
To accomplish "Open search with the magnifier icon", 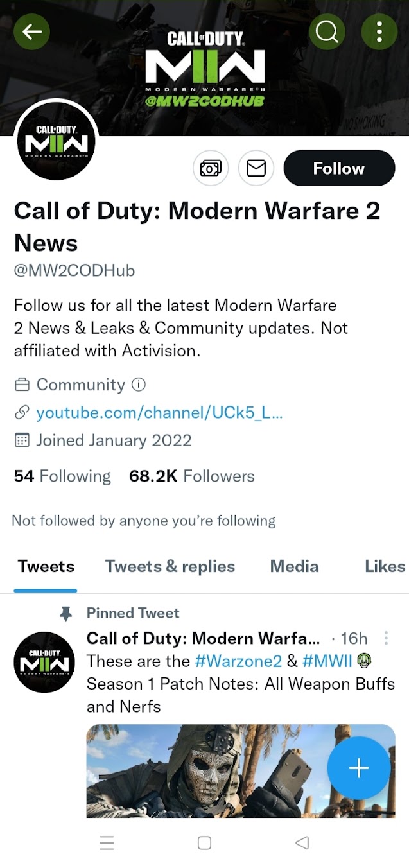I will pyautogui.click(x=327, y=31).
